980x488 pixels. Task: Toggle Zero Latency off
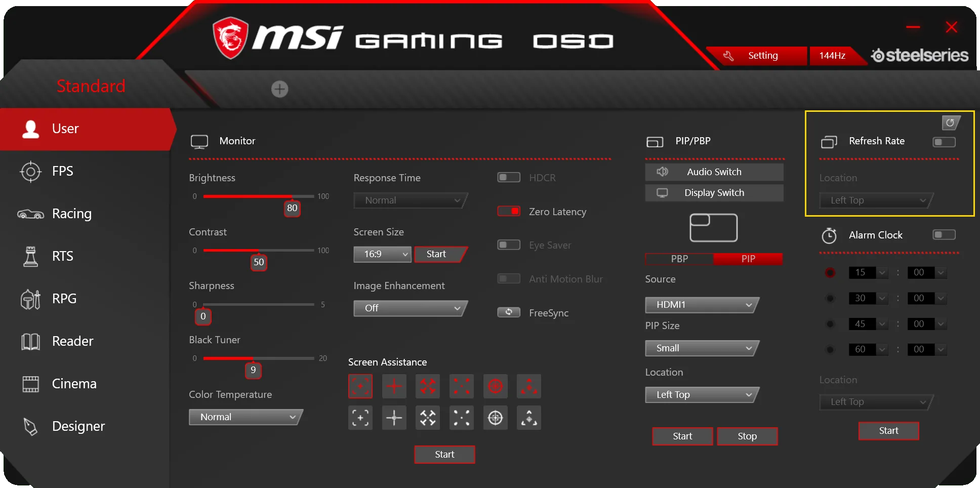click(x=509, y=211)
